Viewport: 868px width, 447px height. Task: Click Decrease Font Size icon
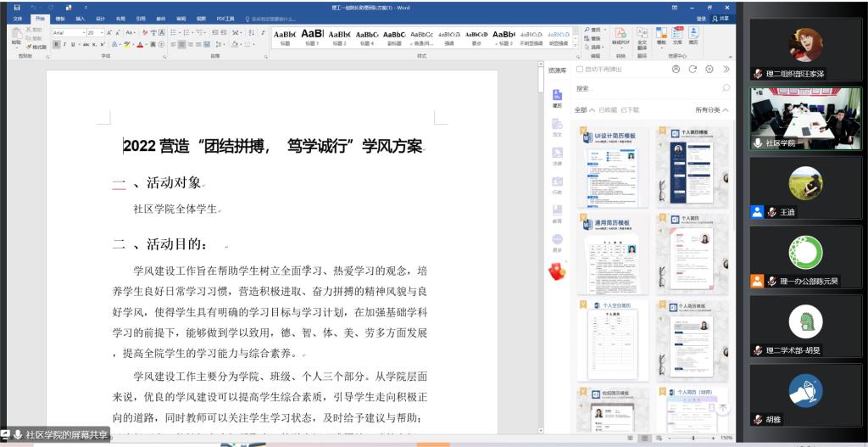pyautogui.click(x=118, y=33)
